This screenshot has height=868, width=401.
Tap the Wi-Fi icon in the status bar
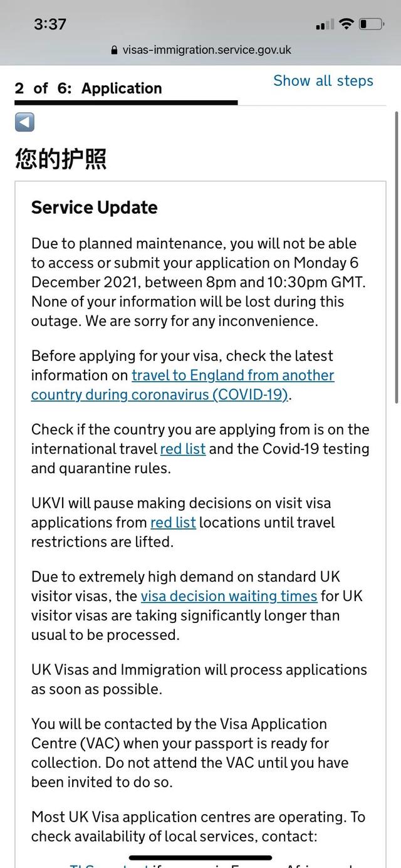tap(346, 23)
